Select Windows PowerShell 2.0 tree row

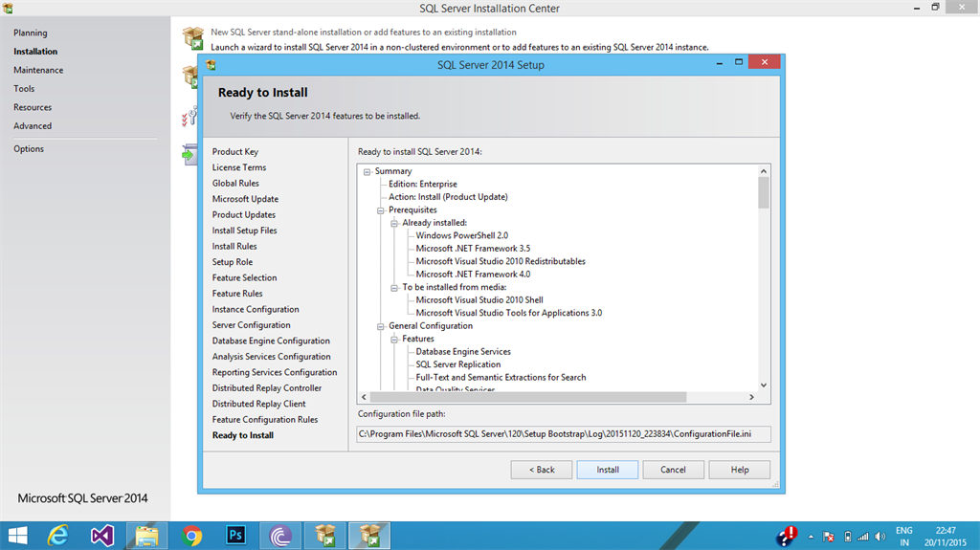[x=462, y=235]
